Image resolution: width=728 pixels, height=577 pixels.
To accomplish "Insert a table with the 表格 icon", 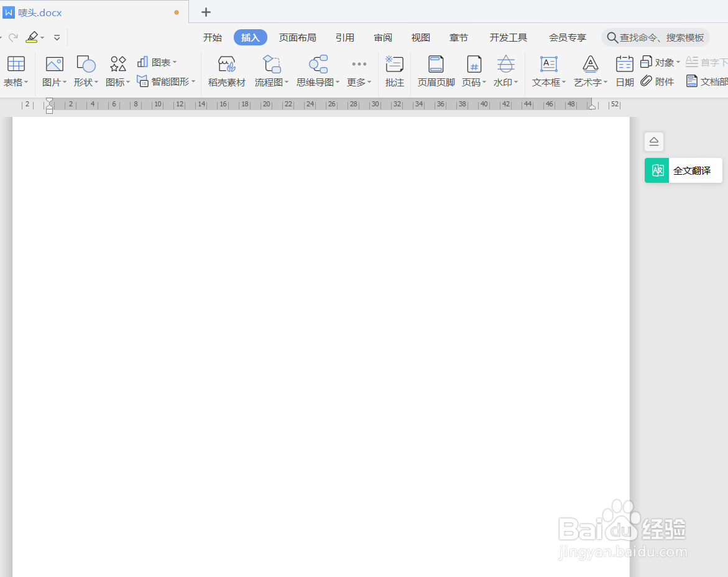I will (x=16, y=64).
